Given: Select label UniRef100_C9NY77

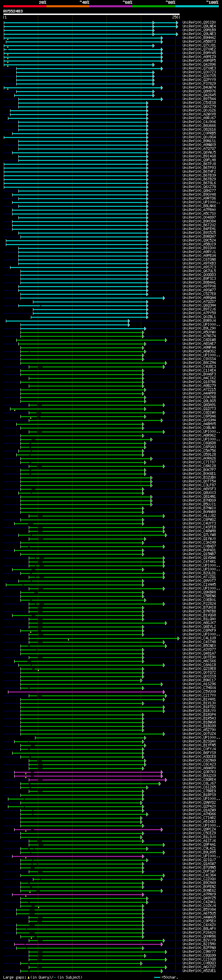Looking at the screenshot, I should 199,951.
